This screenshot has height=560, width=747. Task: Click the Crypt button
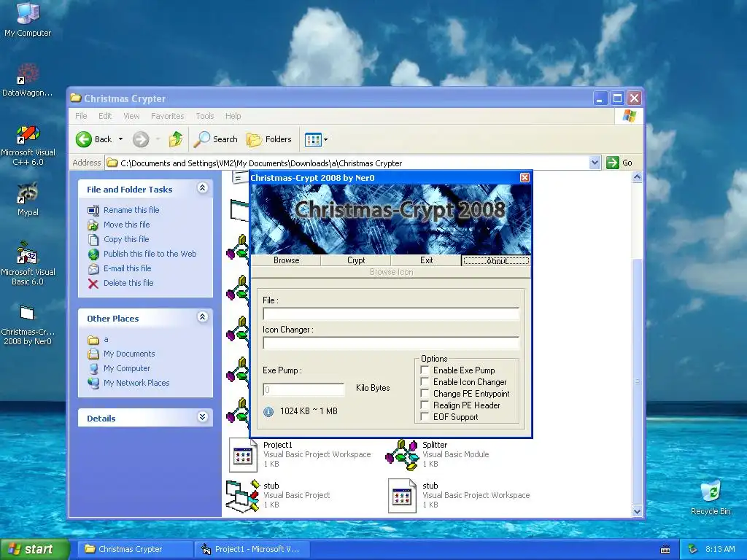356,260
